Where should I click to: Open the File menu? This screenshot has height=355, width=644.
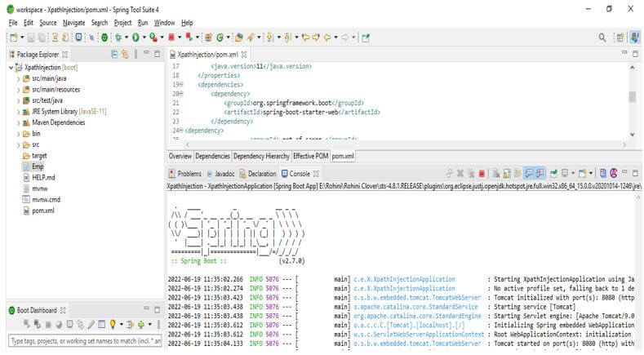coord(13,23)
